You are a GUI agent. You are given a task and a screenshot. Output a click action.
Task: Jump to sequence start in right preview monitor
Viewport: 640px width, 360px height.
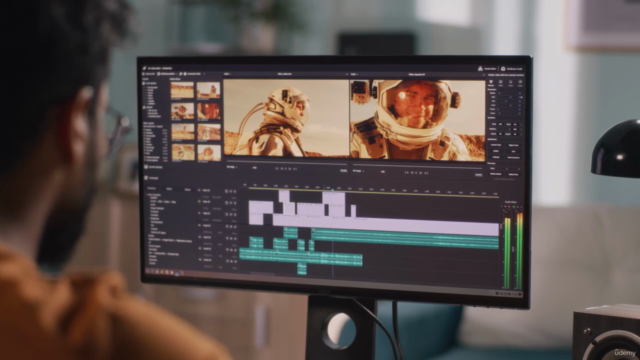[x=407, y=173]
